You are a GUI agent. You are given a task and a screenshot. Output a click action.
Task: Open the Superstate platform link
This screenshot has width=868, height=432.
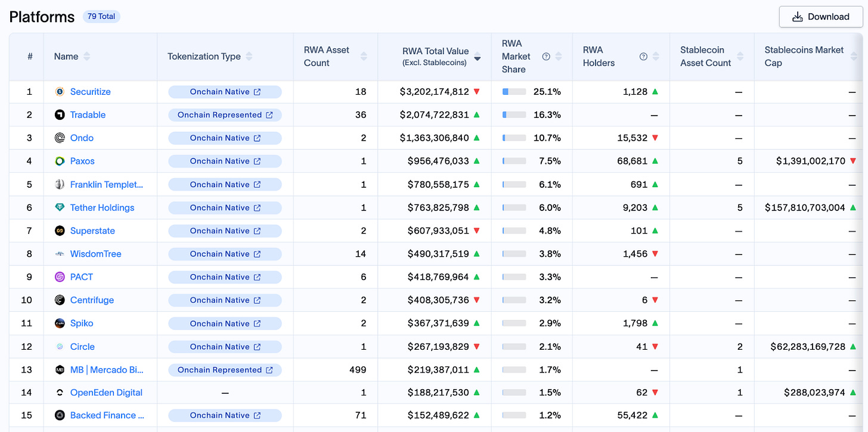(92, 231)
